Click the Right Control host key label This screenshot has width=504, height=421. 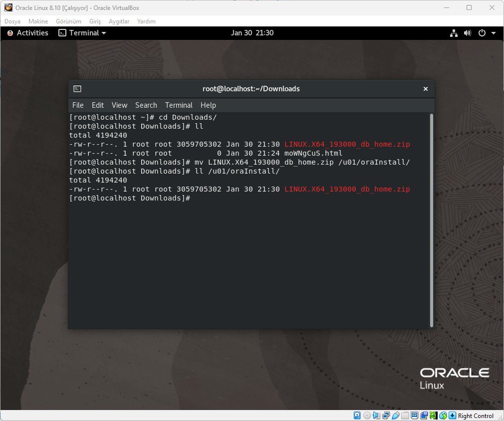pyautogui.click(x=476, y=416)
